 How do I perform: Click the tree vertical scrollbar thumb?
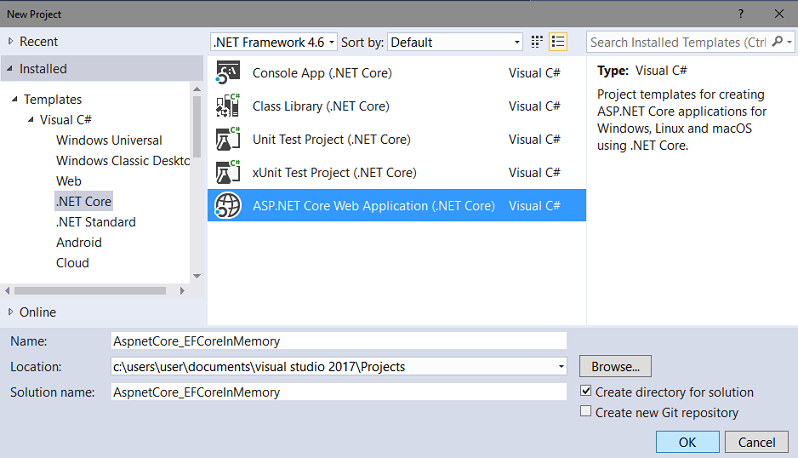click(197, 127)
